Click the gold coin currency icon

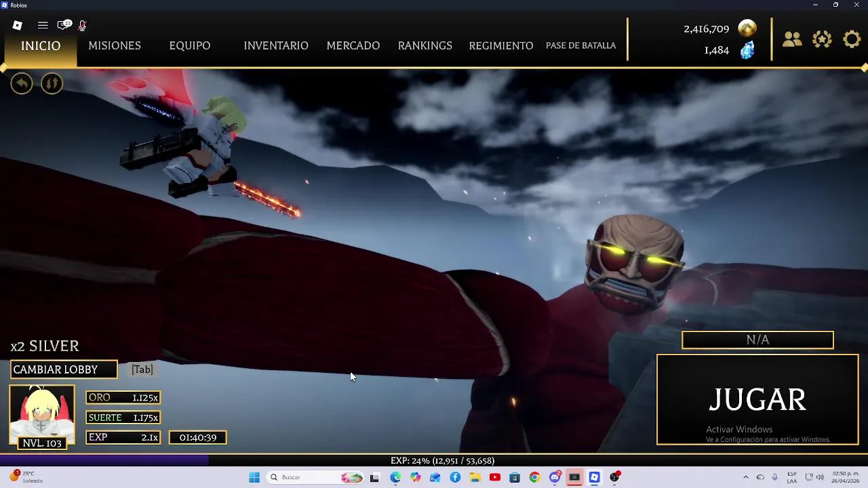pos(747,28)
